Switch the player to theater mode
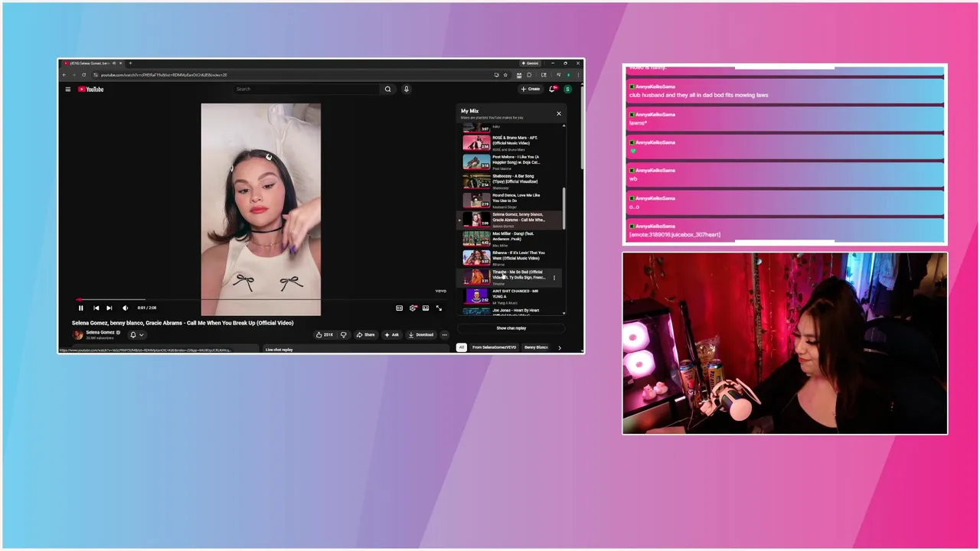 pyautogui.click(x=426, y=308)
